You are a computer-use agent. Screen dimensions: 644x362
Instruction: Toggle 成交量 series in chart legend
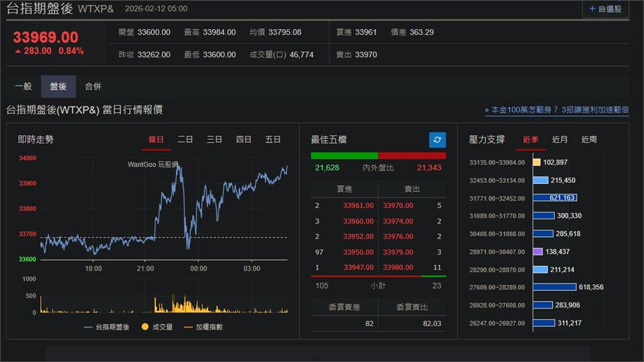point(157,327)
